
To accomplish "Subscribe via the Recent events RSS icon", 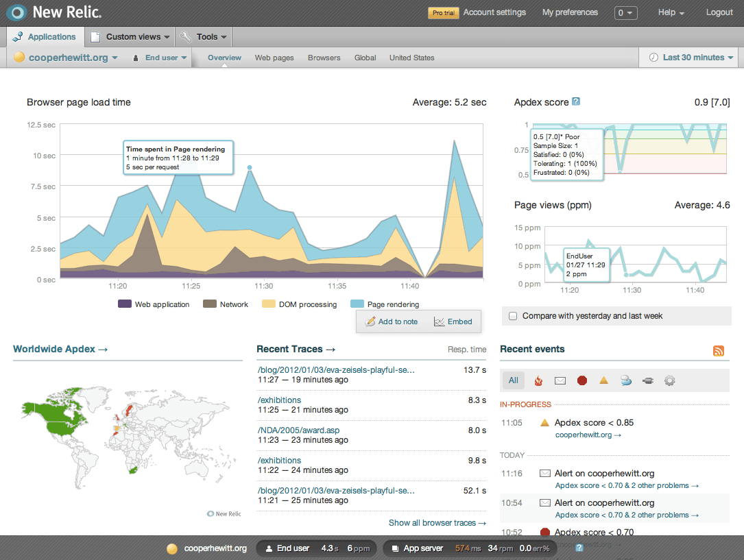I will pyautogui.click(x=719, y=350).
